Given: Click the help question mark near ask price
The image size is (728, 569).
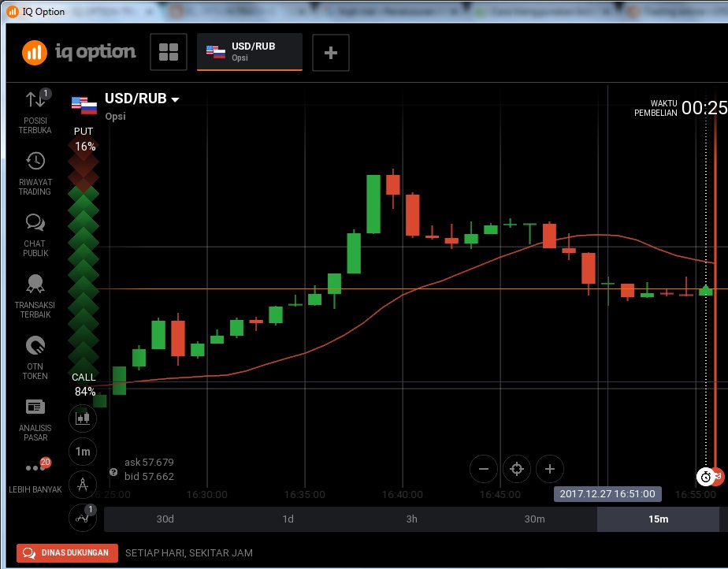Looking at the screenshot, I should (113, 472).
